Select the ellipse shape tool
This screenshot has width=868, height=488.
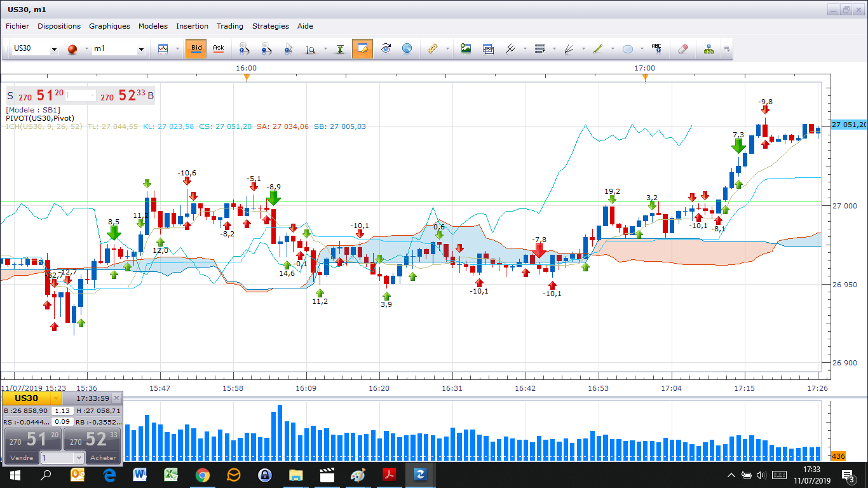click(x=627, y=49)
